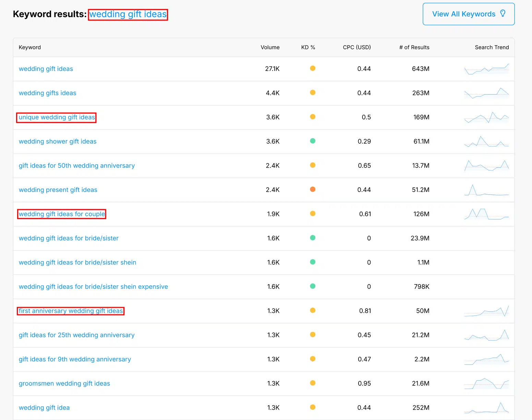Click green KD dot in 23.9M results row

pyautogui.click(x=313, y=238)
